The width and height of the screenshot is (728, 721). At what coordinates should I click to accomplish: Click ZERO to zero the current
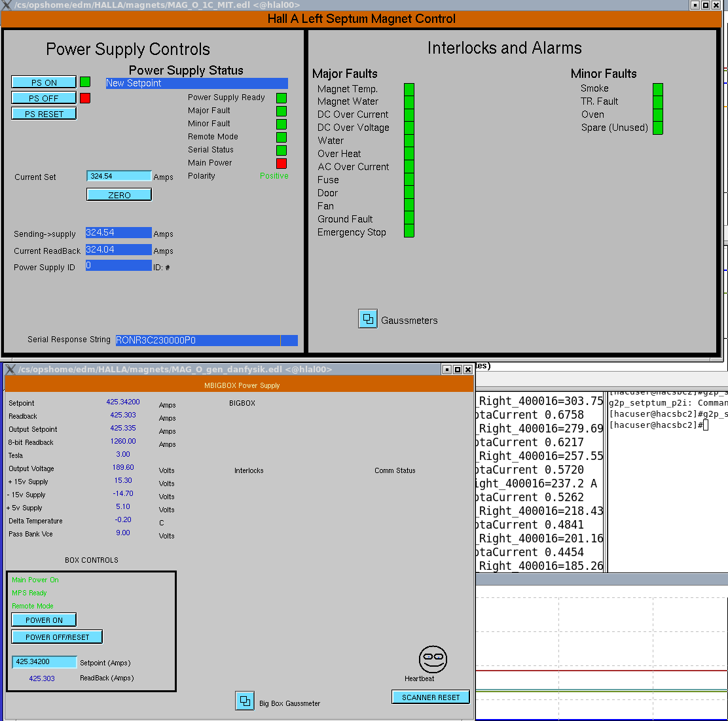coord(119,195)
